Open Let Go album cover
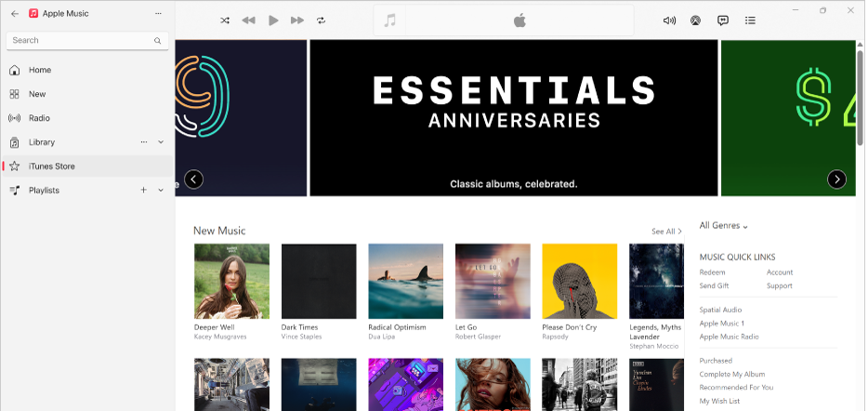 coord(493,282)
